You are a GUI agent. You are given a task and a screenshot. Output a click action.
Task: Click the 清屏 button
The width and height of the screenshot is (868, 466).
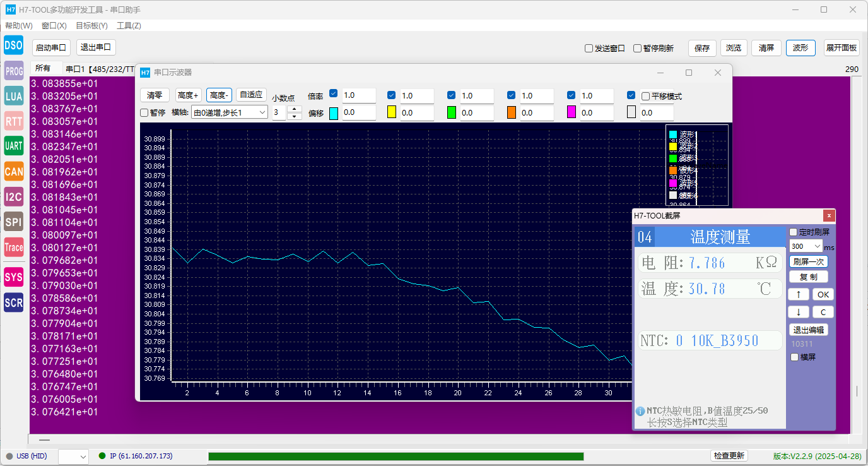766,47
